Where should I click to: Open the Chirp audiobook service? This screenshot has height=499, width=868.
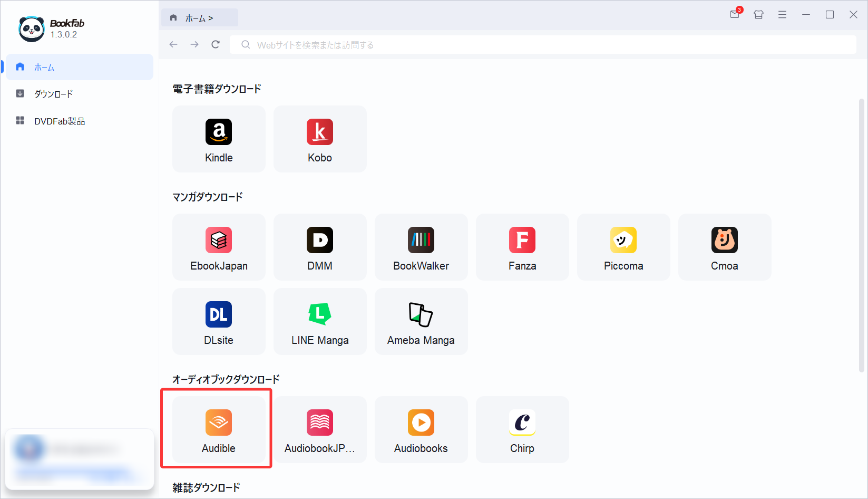click(x=522, y=429)
